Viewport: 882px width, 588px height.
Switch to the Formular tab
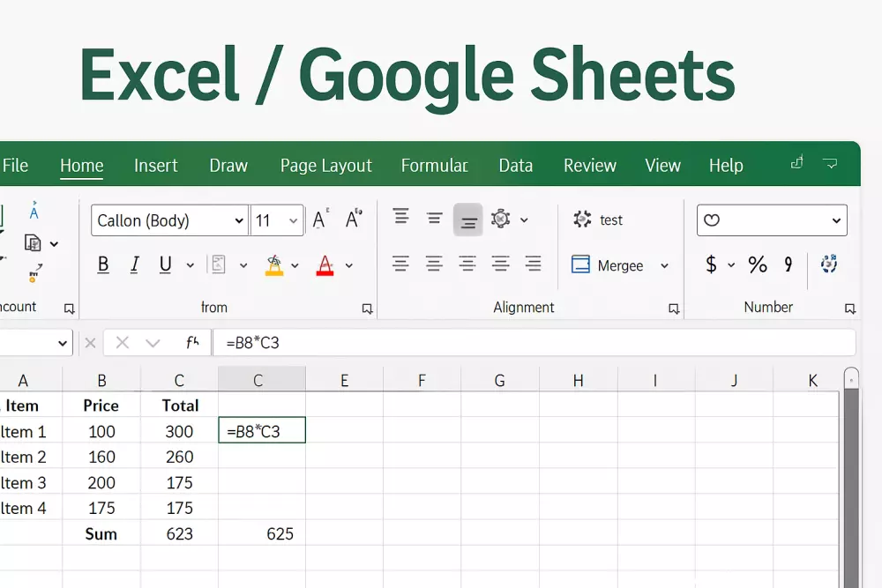point(434,165)
